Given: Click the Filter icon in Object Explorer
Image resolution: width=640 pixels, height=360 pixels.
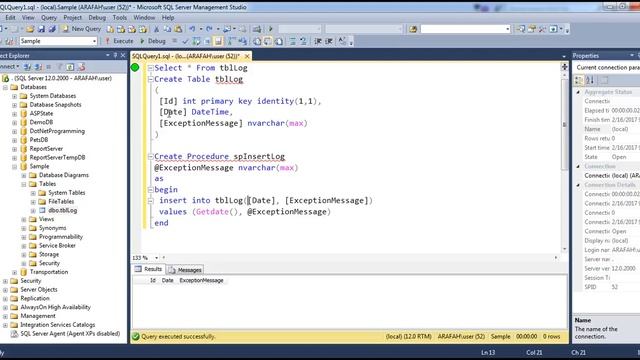Looking at the screenshot, I should tap(60, 66).
